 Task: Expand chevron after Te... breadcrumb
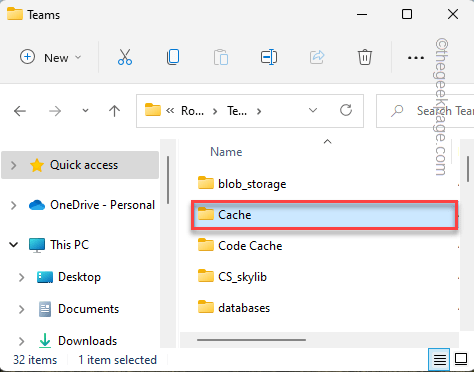[259, 111]
